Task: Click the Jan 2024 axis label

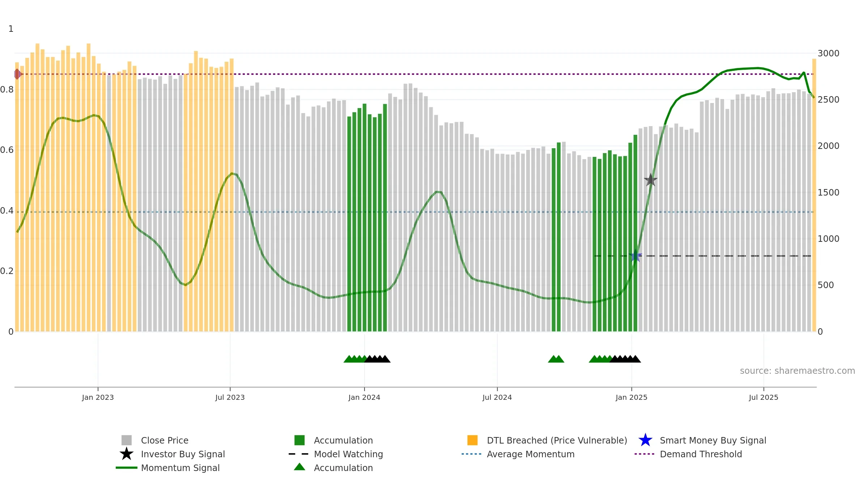Action: (364, 397)
